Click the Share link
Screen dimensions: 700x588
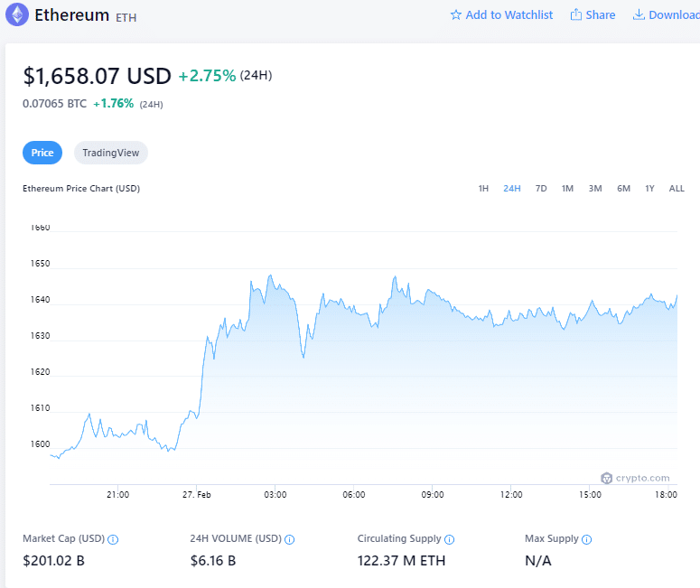coord(593,14)
